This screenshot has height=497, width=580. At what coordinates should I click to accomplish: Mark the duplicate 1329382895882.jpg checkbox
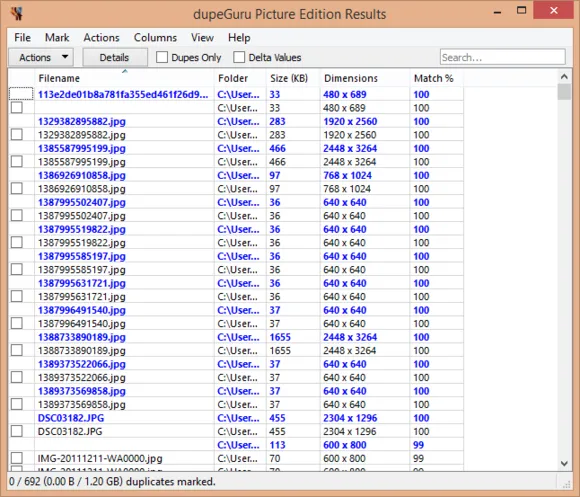click(17, 135)
